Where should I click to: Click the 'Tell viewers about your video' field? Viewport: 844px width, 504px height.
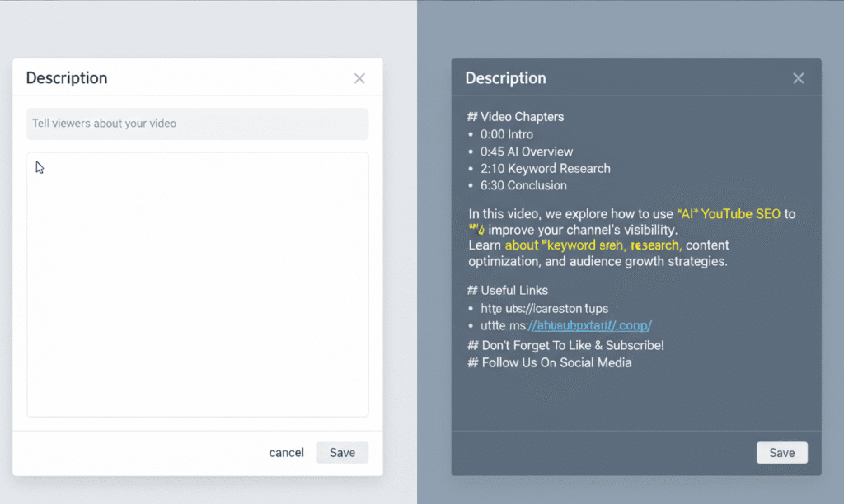pyautogui.click(x=197, y=124)
